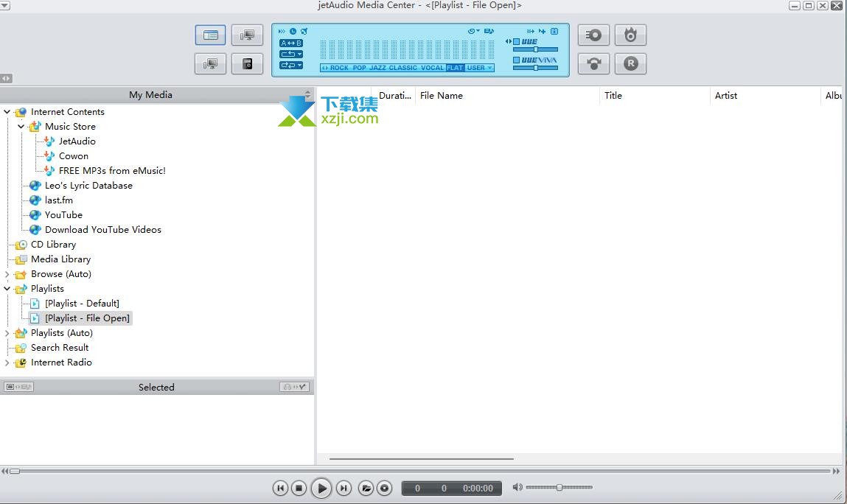Select the YouTube tree item
The width and height of the screenshot is (847, 504).
coord(63,215)
